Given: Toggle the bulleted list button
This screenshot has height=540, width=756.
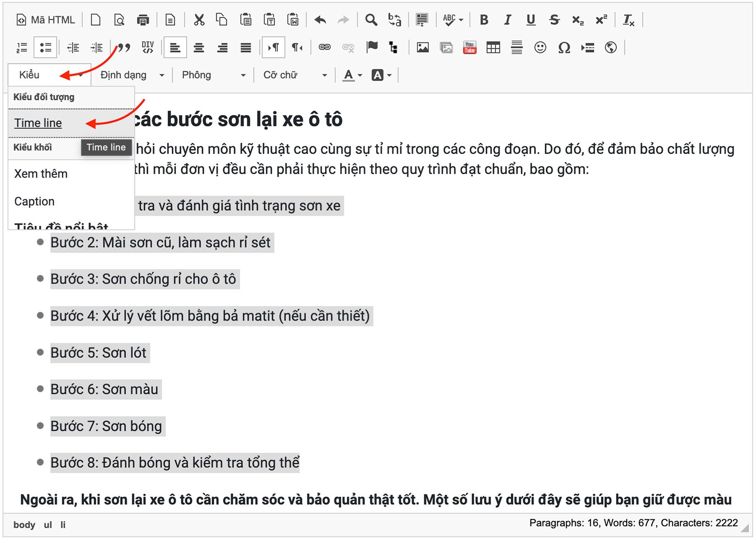Looking at the screenshot, I should click(x=45, y=47).
